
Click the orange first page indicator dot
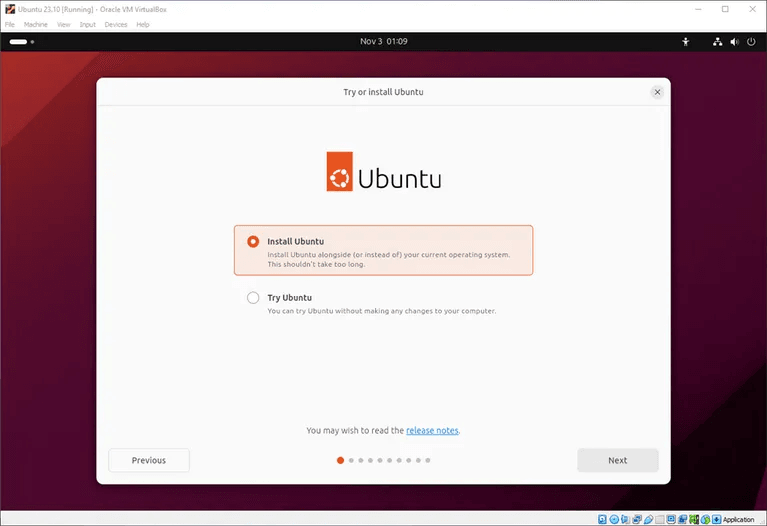click(x=340, y=460)
